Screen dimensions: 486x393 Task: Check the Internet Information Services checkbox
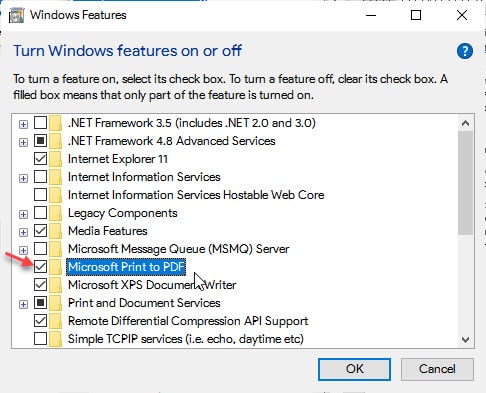40,177
